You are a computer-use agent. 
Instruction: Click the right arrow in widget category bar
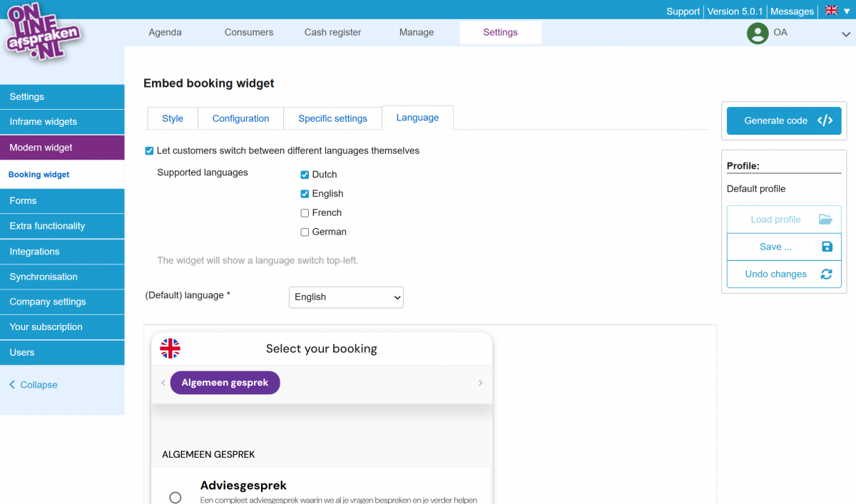480,383
